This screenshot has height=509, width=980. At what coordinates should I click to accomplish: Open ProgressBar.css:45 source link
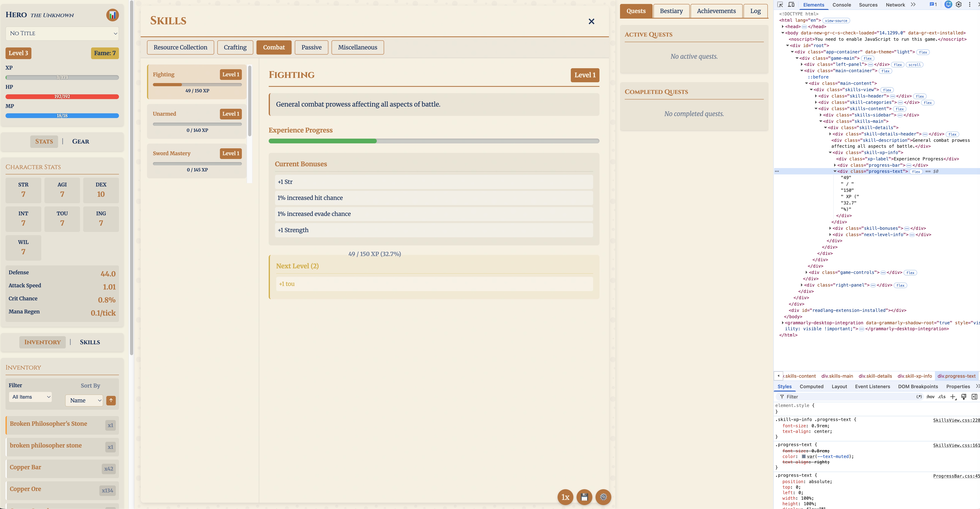[x=956, y=476]
